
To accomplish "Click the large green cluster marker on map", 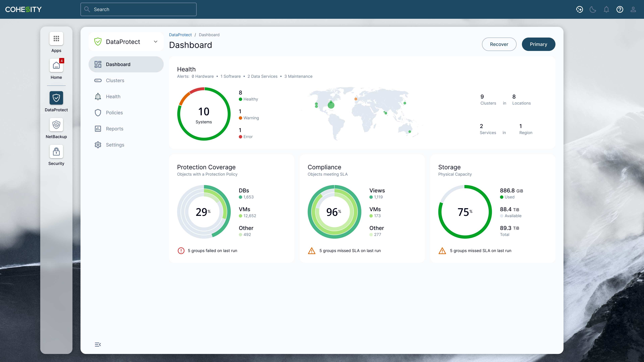I will [x=331, y=105].
